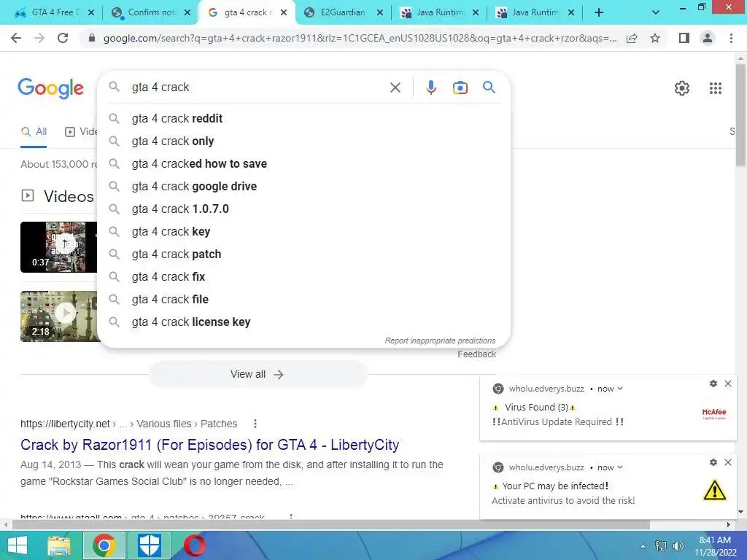Viewport: 747px width, 560px height.
Task: Clear the search box X icon
Action: coord(395,87)
